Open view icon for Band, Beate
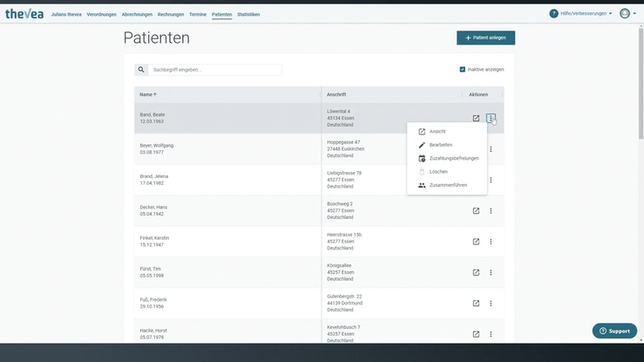This screenshot has width=644, height=362. (476, 119)
